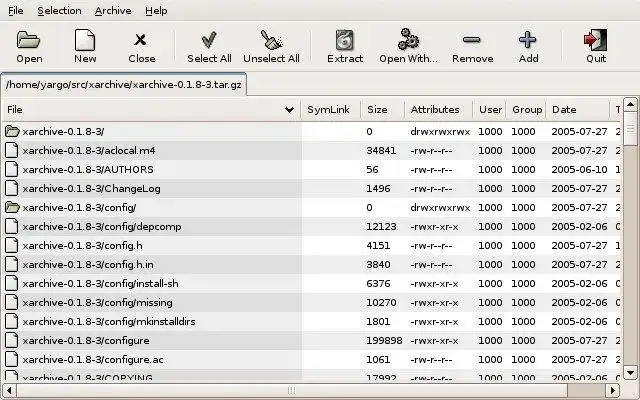Click the Open archive toolbar icon
The image size is (640, 400).
coord(29,40)
